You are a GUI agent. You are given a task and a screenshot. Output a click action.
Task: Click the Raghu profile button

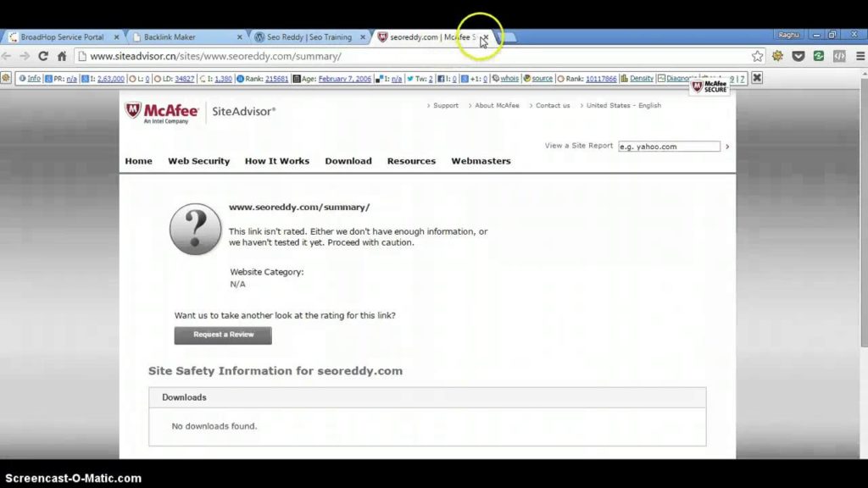(x=789, y=34)
